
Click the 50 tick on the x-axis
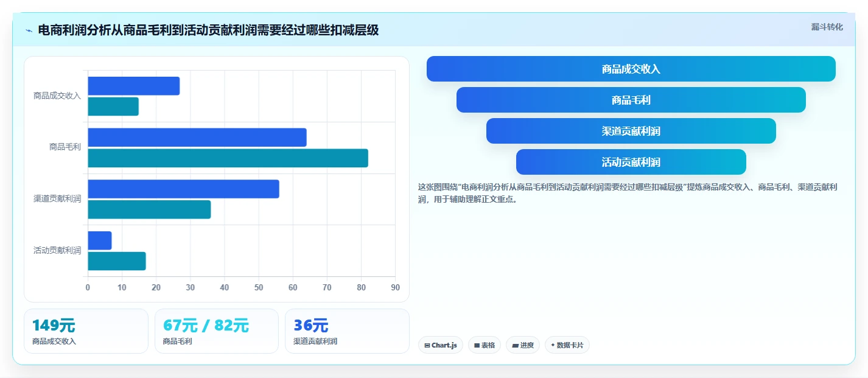pyautogui.click(x=259, y=287)
